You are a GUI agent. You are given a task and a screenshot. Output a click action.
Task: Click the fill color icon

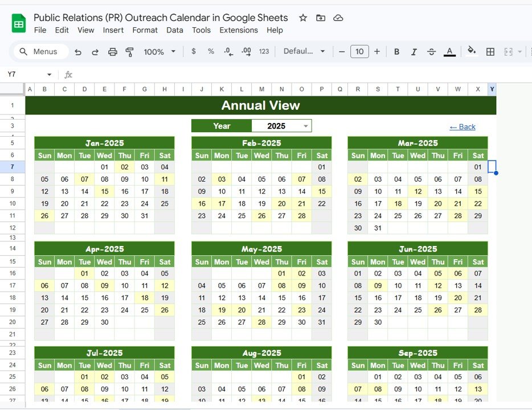click(472, 51)
